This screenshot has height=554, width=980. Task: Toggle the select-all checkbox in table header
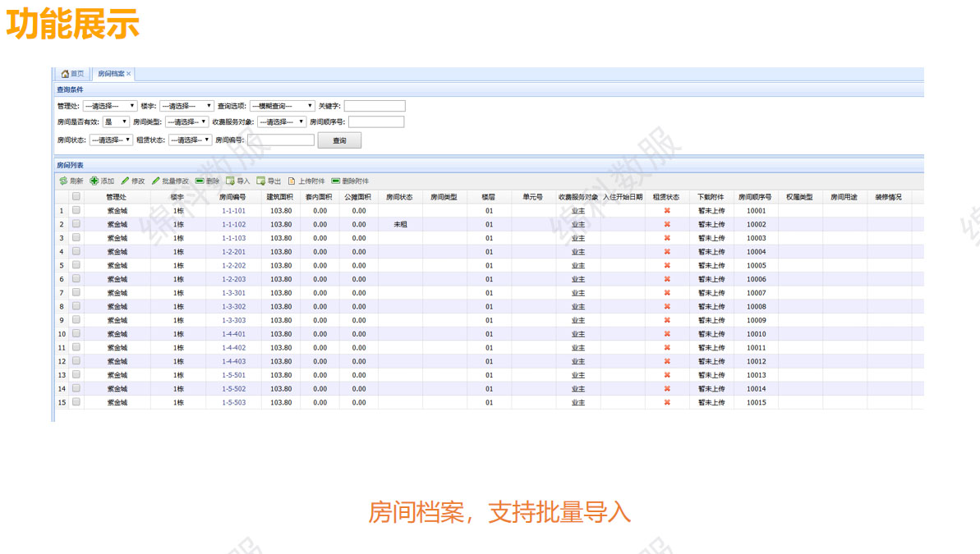[76, 197]
